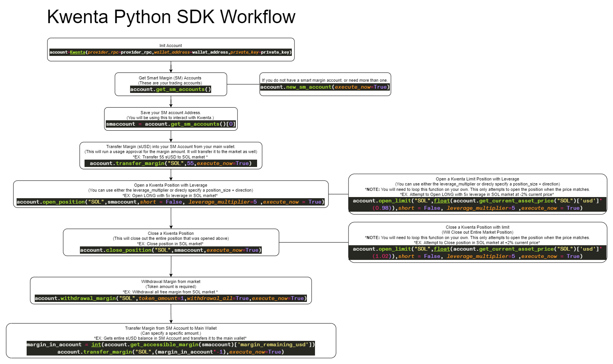
Task: Click 'Open a Kwenta Limit Position with Leverage' heading
Action: point(478,179)
